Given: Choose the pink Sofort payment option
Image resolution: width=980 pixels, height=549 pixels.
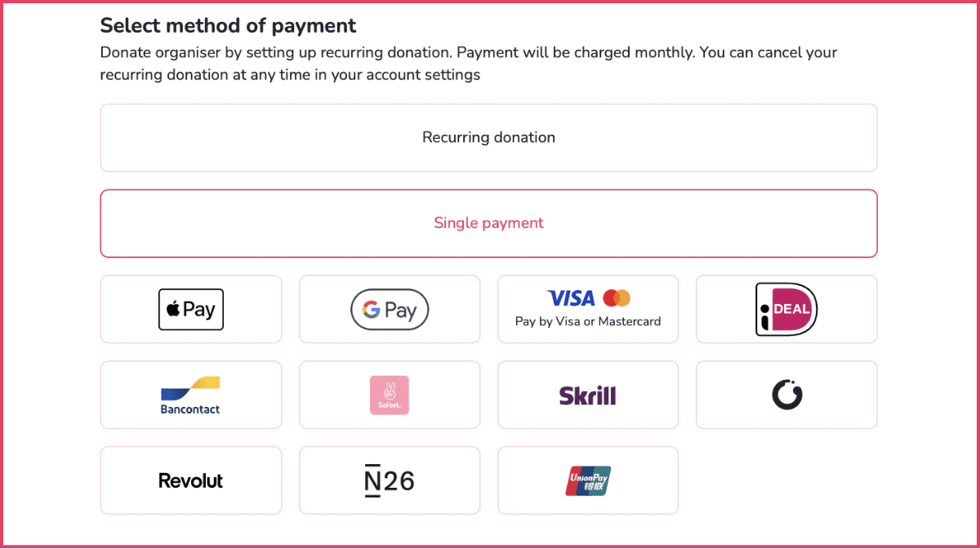Looking at the screenshot, I should point(390,395).
